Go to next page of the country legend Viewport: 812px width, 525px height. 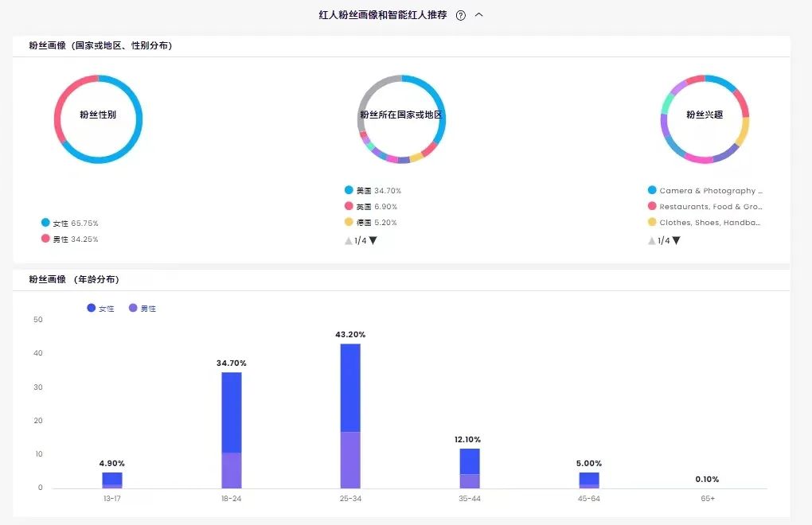pyautogui.click(x=373, y=240)
